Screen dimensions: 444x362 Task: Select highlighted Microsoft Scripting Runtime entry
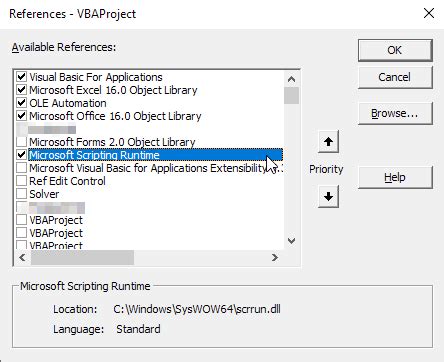point(155,155)
